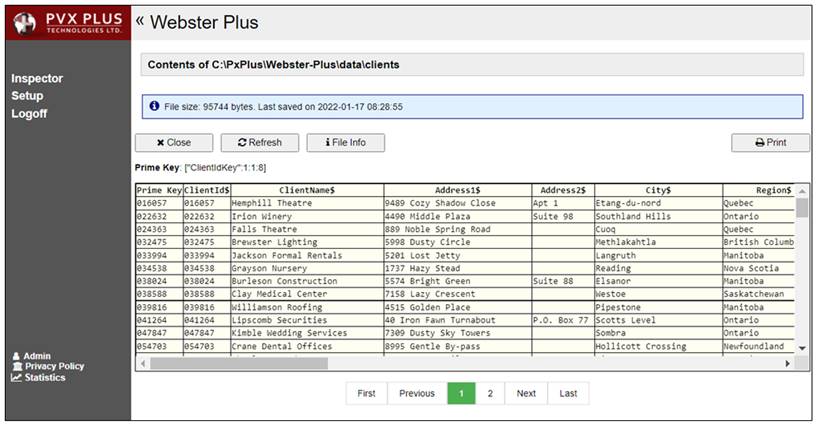Click the Close button
Screen dimensions: 818x425
(174, 142)
